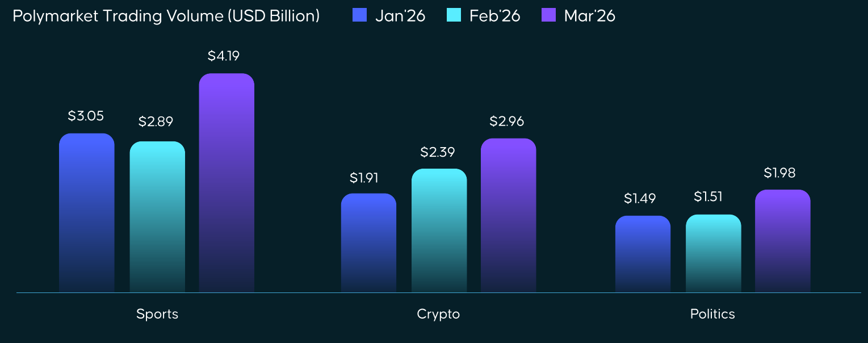
Task: Click the $4.19 data label
Action: coord(223,56)
